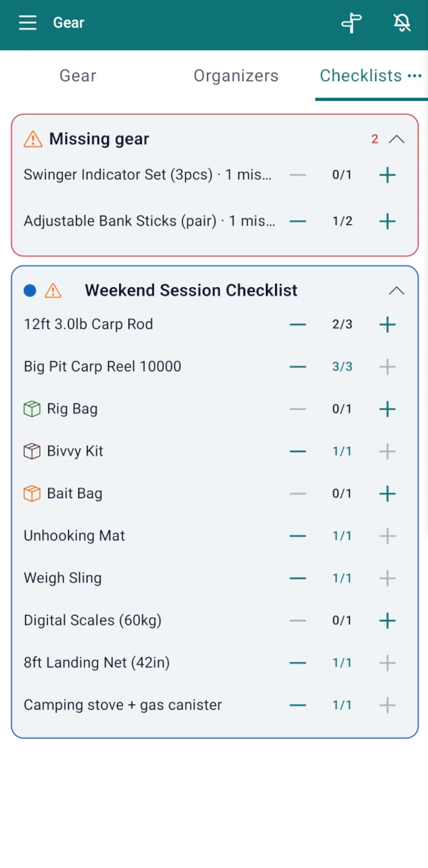
Task: Increase Digital Scales (60kg) count
Action: click(388, 620)
